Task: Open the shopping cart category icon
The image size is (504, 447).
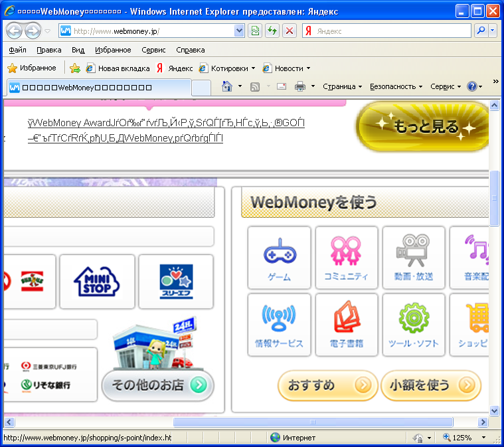Action: 469,325
